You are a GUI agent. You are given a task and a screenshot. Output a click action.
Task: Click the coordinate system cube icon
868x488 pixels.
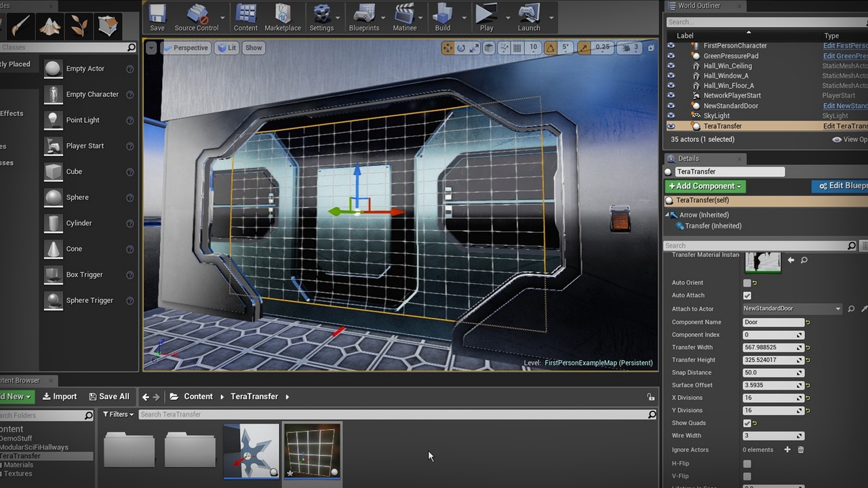(490, 47)
